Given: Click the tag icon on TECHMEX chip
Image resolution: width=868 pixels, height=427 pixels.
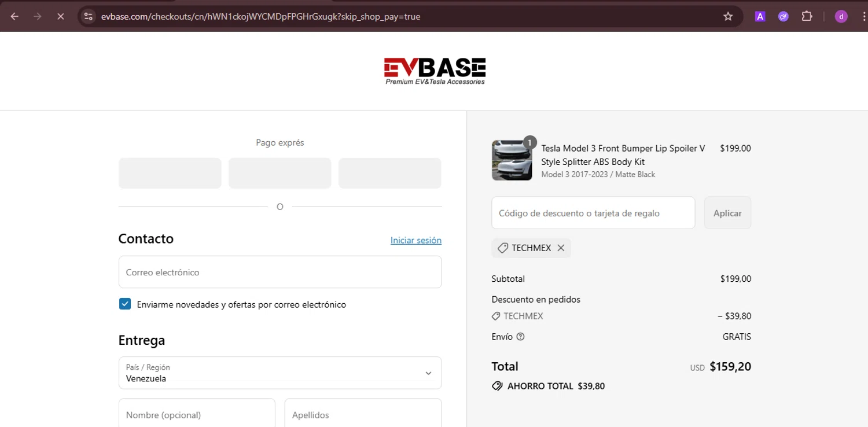Looking at the screenshot, I should [502, 248].
